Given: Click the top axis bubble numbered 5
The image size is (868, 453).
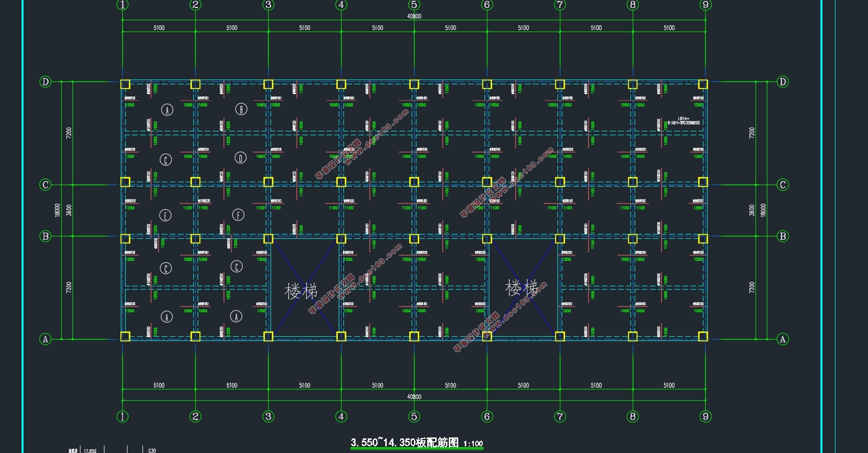Looking at the screenshot, I should click(414, 5).
